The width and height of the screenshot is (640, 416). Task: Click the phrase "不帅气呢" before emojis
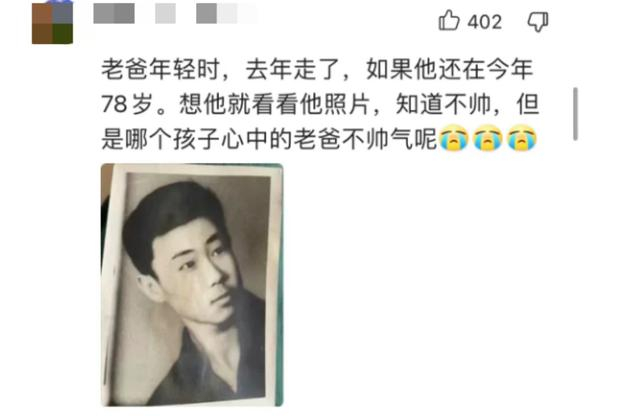click(389, 140)
